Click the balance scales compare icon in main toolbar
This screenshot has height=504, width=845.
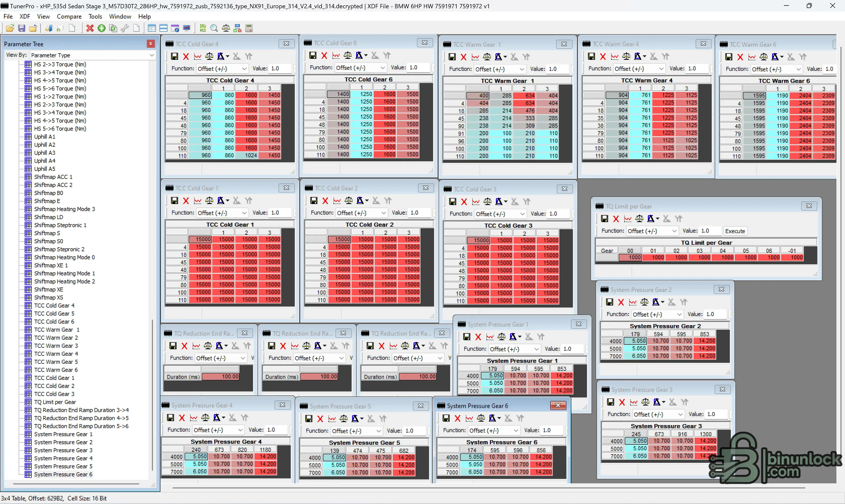[x=226, y=28]
